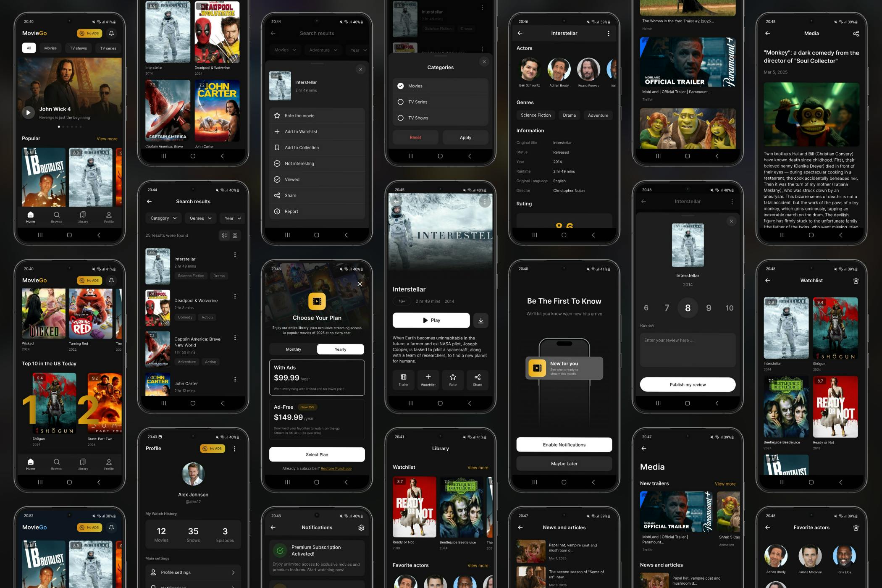Screen dimensions: 882x588
Task: Open the three-dot menu on Interstellar details
Action: pos(609,33)
